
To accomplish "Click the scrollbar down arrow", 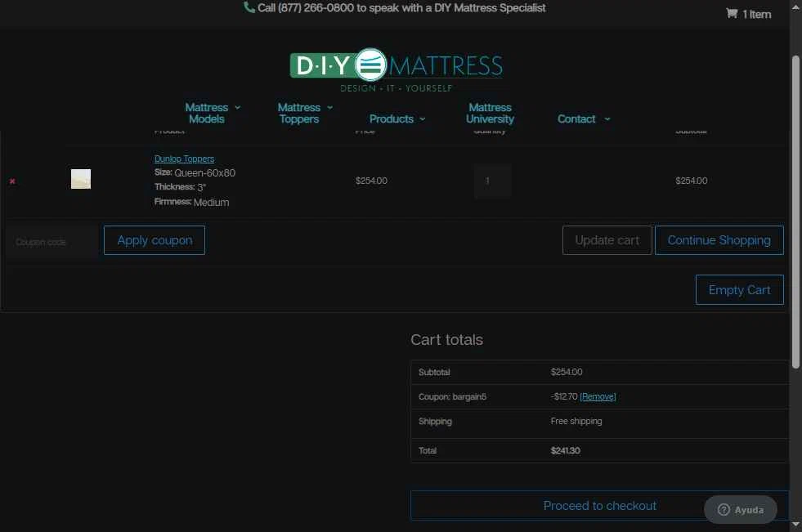I will click(795, 525).
